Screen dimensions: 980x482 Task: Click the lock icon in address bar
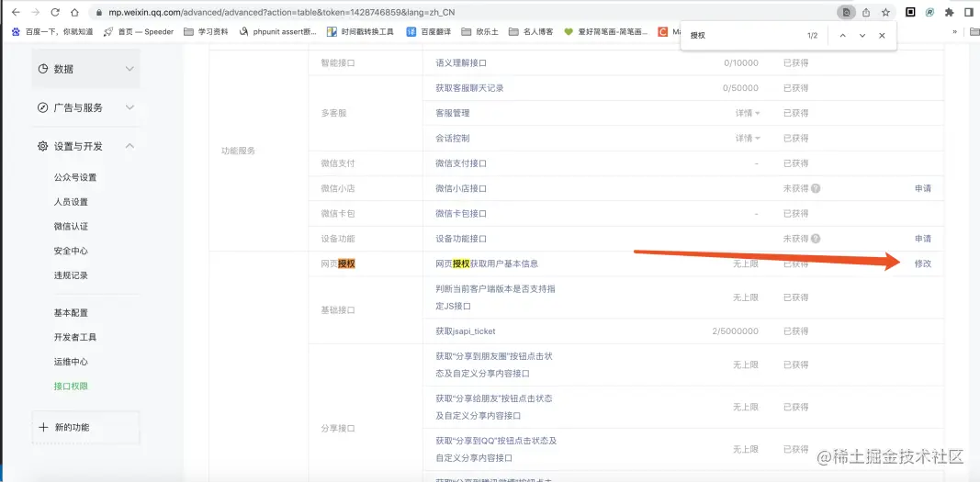tap(99, 12)
